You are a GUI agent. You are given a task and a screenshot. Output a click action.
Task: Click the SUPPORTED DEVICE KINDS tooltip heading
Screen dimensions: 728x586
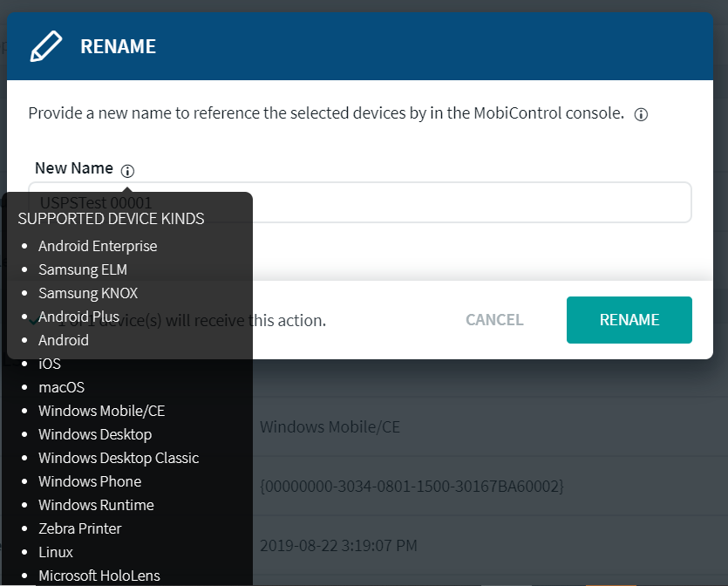pos(111,218)
